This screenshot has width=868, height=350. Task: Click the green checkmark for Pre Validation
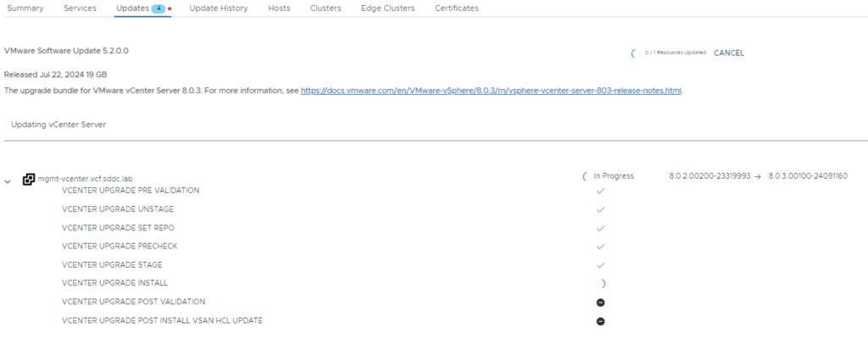[600, 191]
